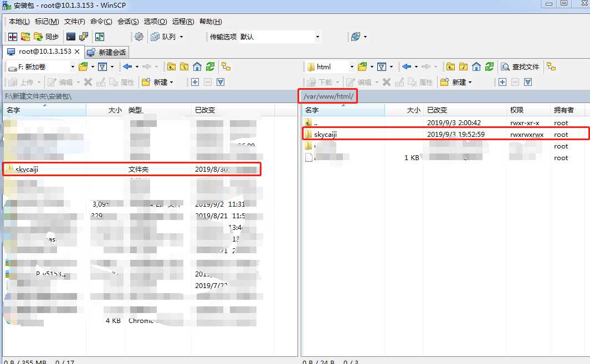The width and height of the screenshot is (590, 364).
Task: Select remote skycaiji folder row
Action: point(446,135)
